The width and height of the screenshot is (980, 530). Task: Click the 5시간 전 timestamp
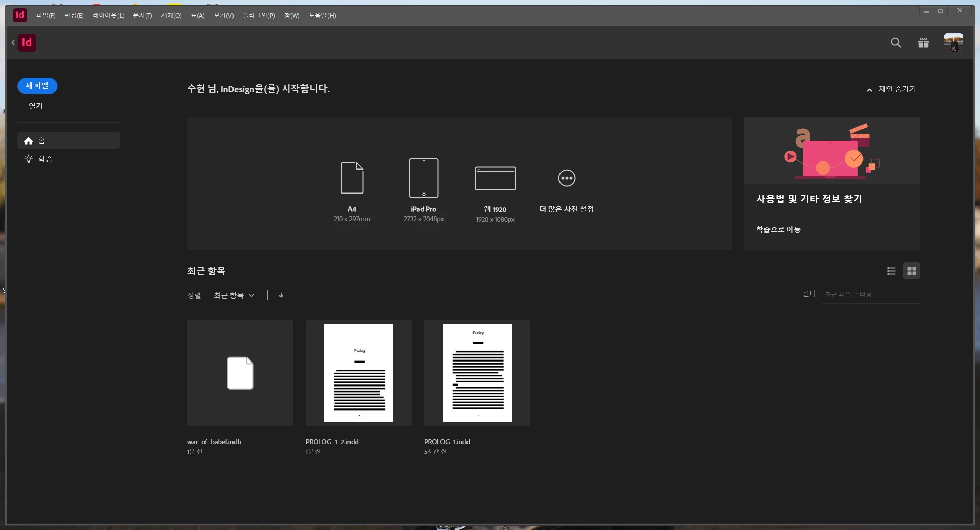[x=435, y=452]
